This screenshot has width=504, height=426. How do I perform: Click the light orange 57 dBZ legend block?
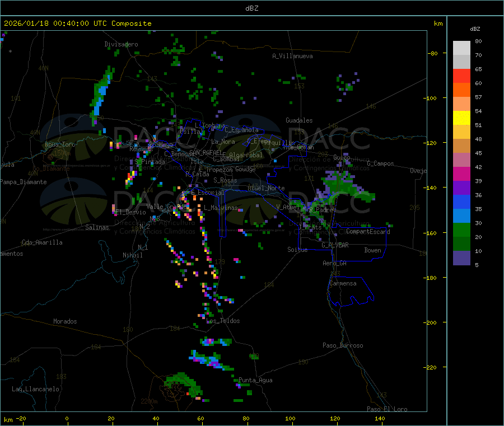[x=461, y=104]
